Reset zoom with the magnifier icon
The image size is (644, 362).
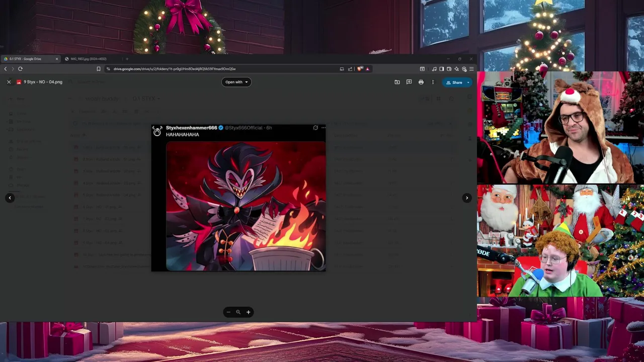[238, 312]
